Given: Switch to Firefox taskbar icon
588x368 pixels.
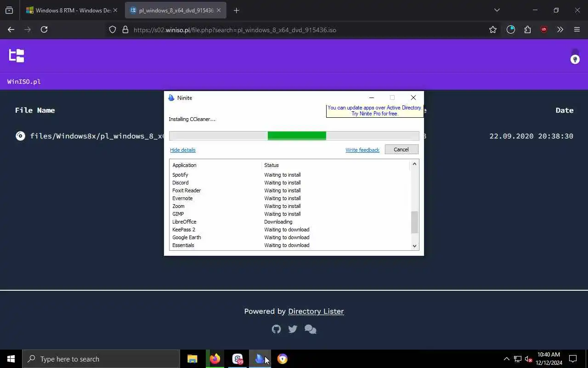Looking at the screenshot, I should 215,359.
